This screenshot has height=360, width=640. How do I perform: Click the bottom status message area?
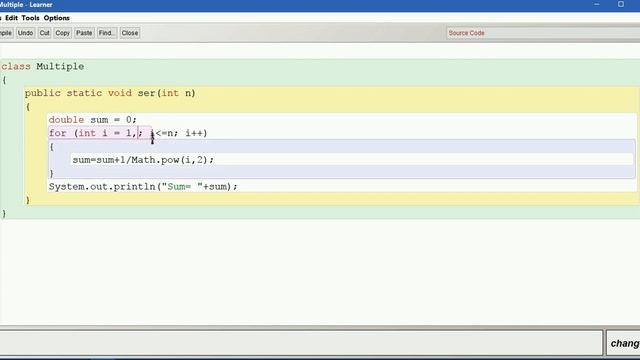[301, 343]
